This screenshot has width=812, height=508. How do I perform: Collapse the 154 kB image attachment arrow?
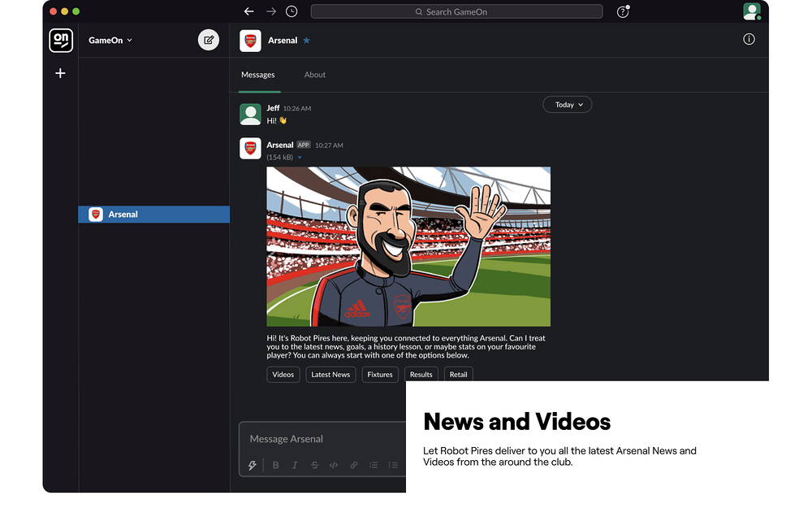click(300, 158)
